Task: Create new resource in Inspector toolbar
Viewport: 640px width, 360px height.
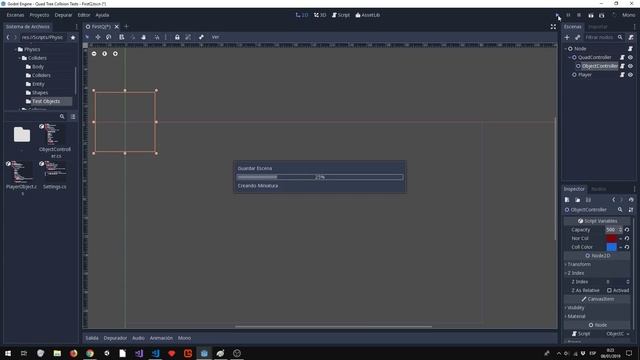Action: click(567, 200)
